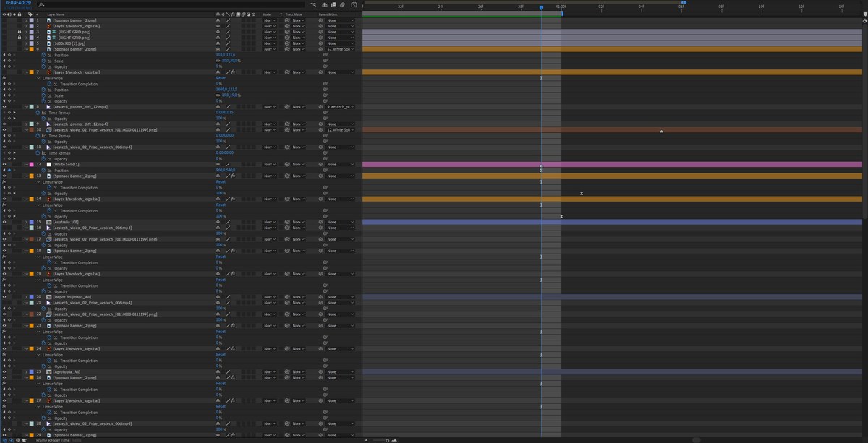Screen dimensions: 868x443
Task: Open Parent dropdown showing 57. White Solid
Action: [340, 49]
